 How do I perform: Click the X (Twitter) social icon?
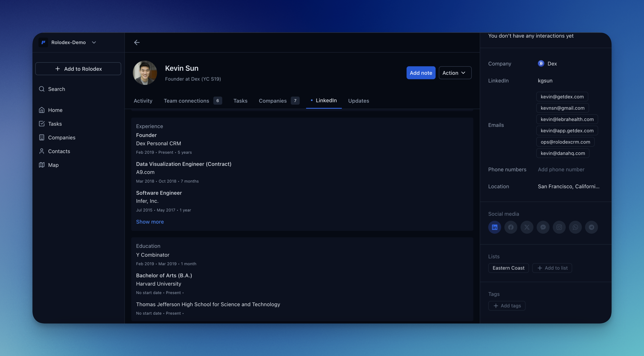(x=527, y=227)
